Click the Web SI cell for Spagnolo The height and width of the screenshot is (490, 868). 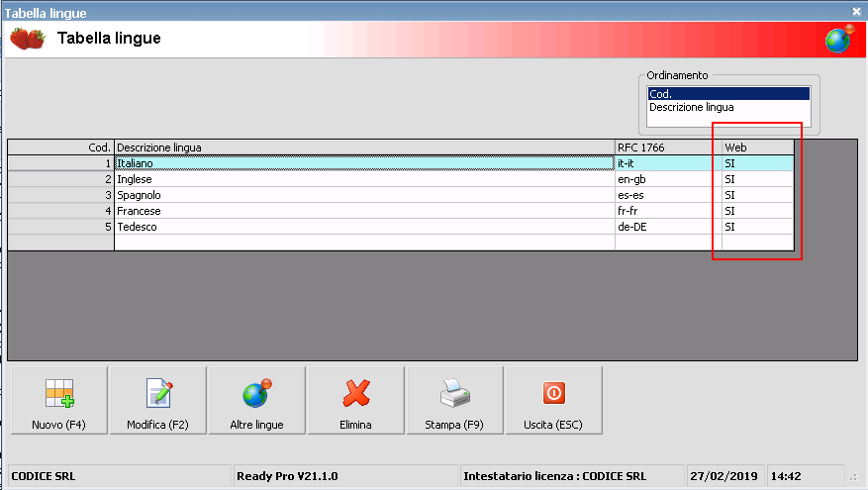(758, 195)
